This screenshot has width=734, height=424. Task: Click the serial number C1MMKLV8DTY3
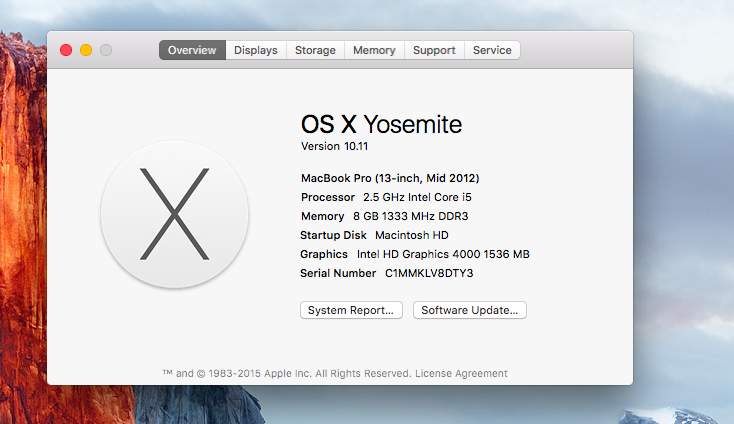click(429, 273)
